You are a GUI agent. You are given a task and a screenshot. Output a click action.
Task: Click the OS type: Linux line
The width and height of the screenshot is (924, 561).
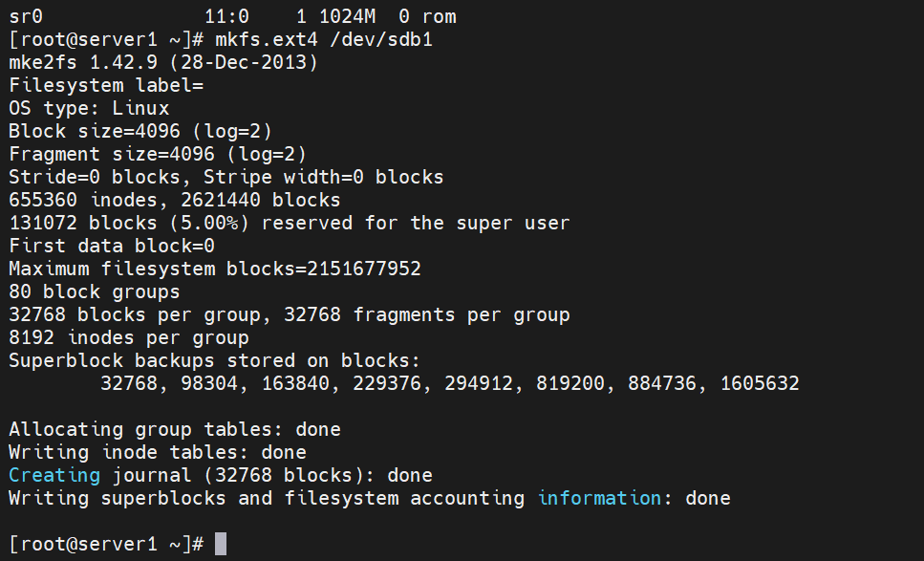click(89, 108)
